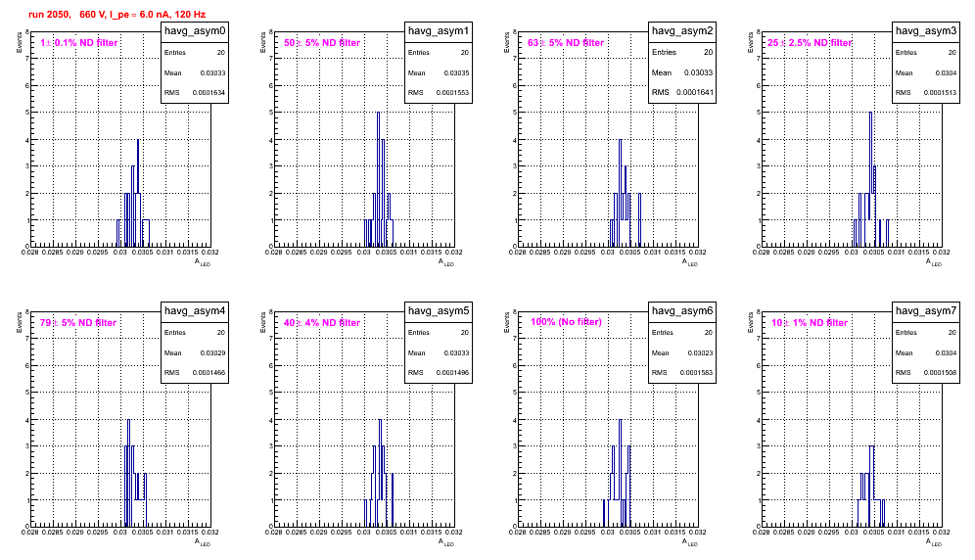Click the A_LED axis label under havg_asym4 plot
Image resolution: width=975 pixels, height=560 pixels.
pos(203,542)
